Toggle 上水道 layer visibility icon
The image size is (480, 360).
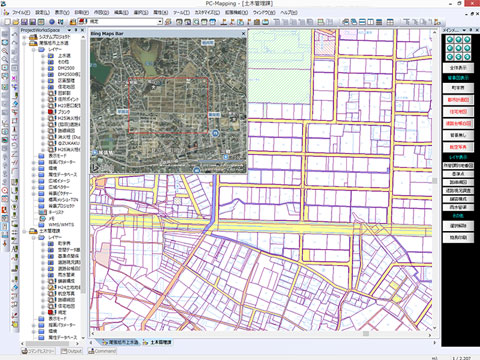[x=51, y=56]
